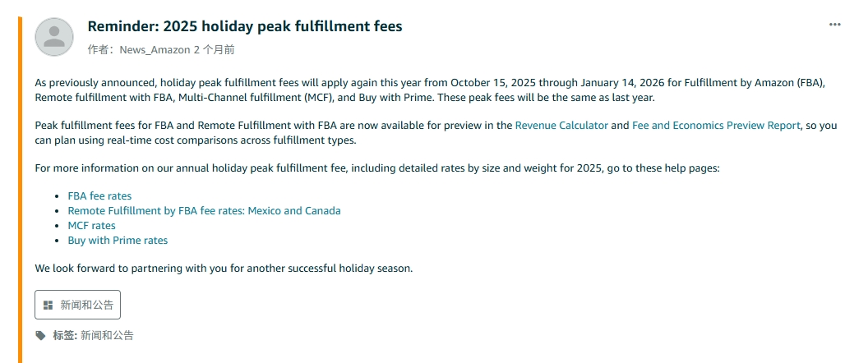The width and height of the screenshot is (868, 363).
Task: Open the Revenue Calculator link
Action: tap(561, 125)
